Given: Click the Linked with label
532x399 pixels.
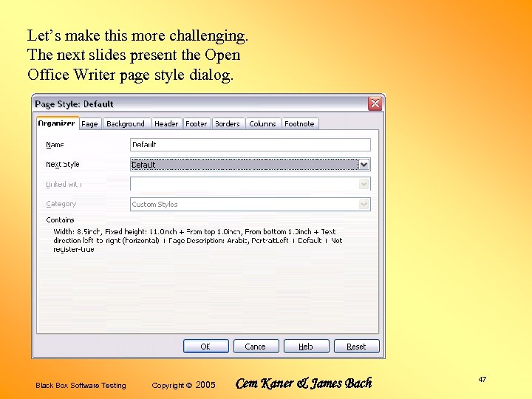Looking at the screenshot, I should click(x=64, y=184).
